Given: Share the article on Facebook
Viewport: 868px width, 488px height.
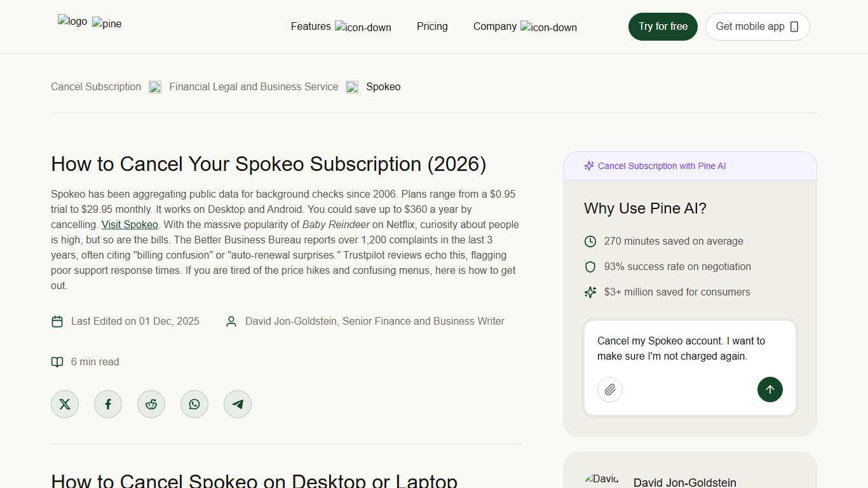Looking at the screenshot, I should 108,403.
